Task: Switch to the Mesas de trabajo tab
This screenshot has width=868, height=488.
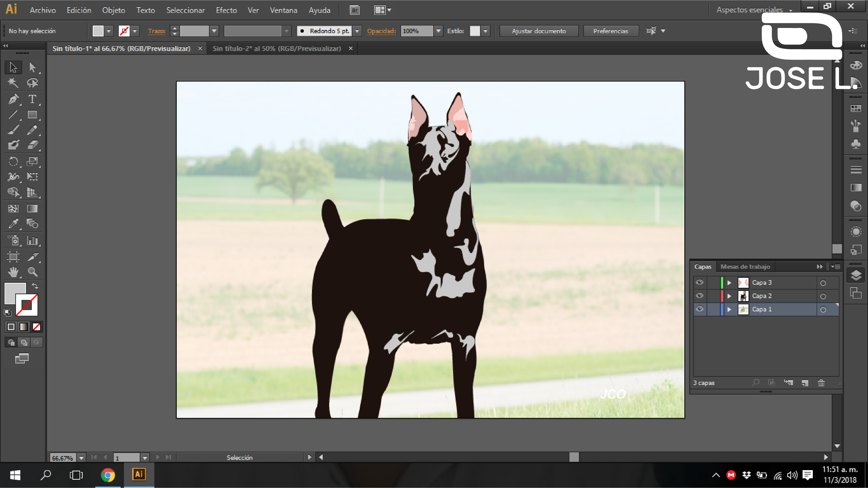Action: (x=745, y=266)
